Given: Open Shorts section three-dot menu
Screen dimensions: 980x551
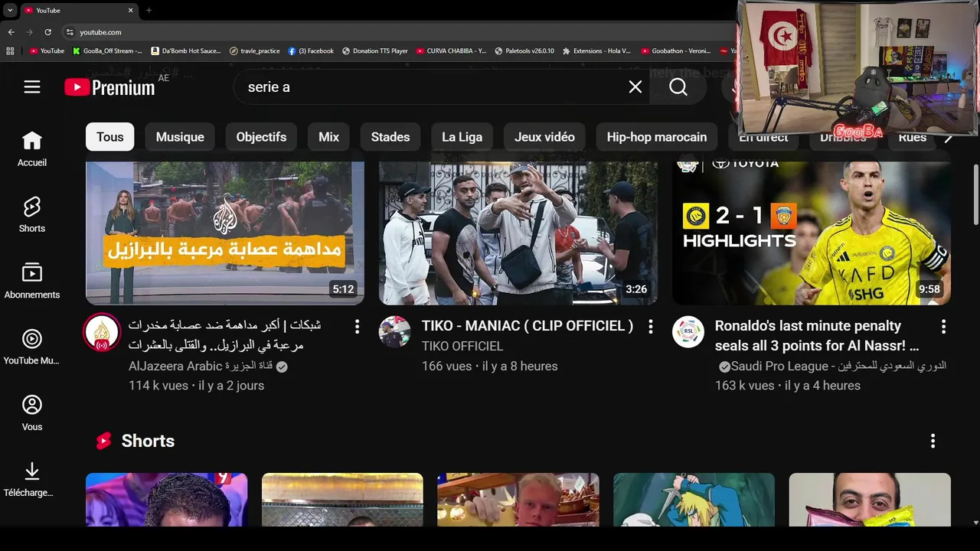Looking at the screenshot, I should [x=933, y=441].
